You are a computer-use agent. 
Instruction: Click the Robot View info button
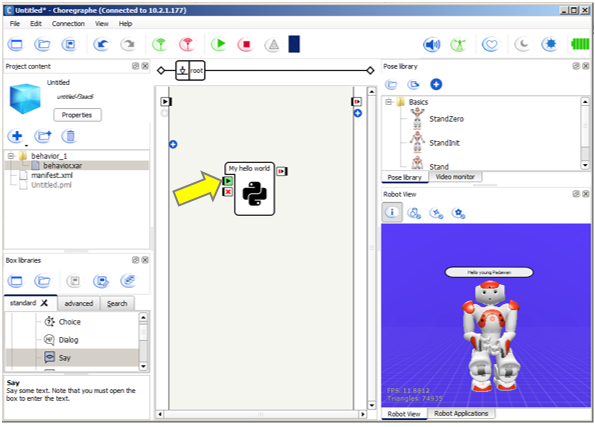pos(392,212)
